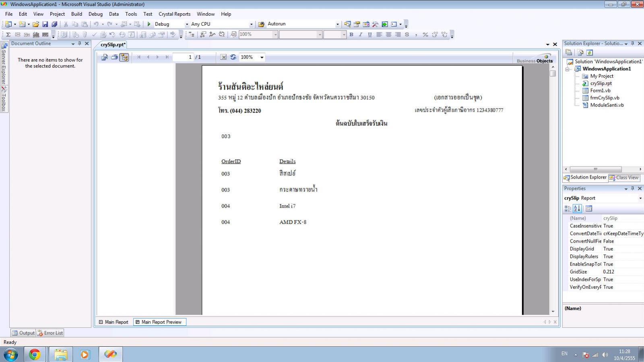Switch Properties to Alphabetical sort

577,208
